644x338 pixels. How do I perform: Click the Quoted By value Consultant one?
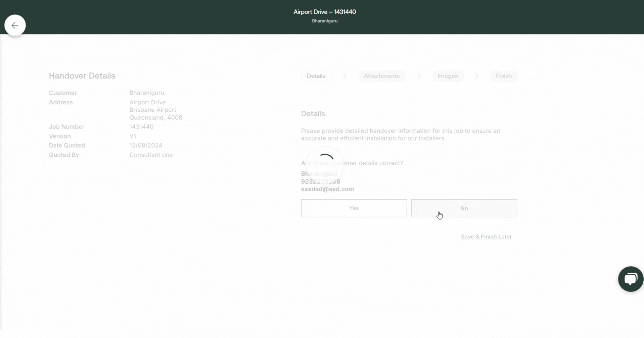pos(151,155)
